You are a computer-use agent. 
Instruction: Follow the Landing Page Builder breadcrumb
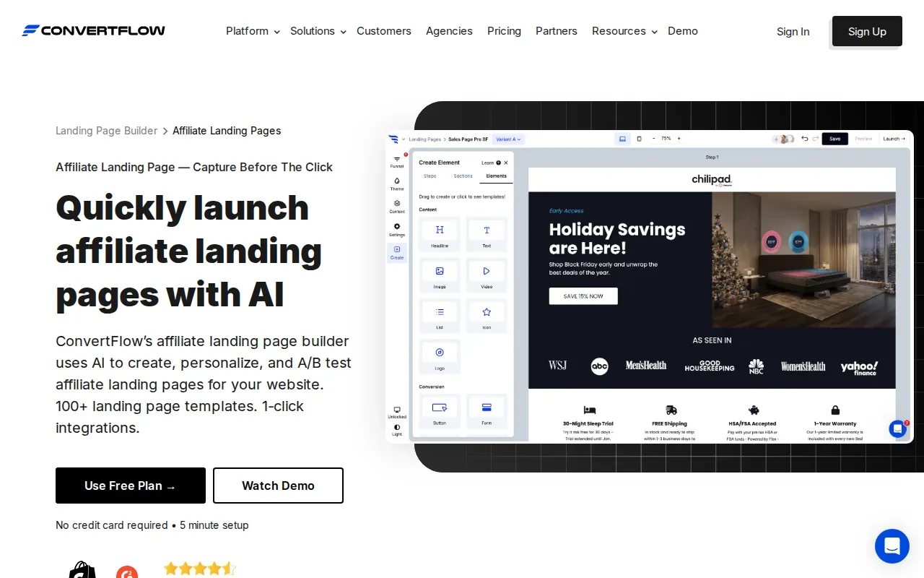pyautogui.click(x=106, y=131)
